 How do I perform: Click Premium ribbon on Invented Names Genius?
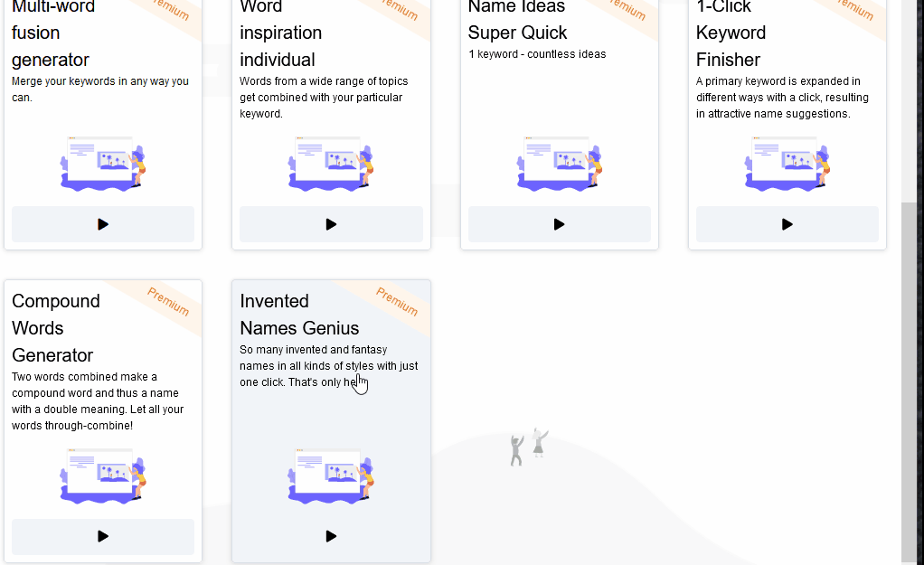[x=397, y=302]
